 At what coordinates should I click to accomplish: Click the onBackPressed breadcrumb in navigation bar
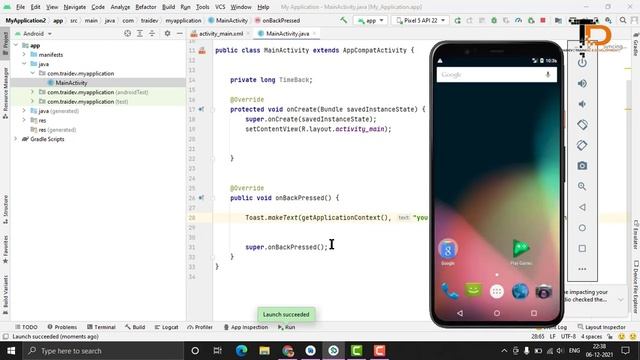(277, 20)
